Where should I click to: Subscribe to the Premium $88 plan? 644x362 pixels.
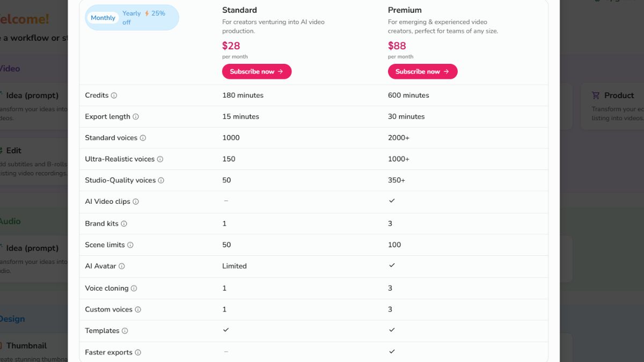[422, 71]
